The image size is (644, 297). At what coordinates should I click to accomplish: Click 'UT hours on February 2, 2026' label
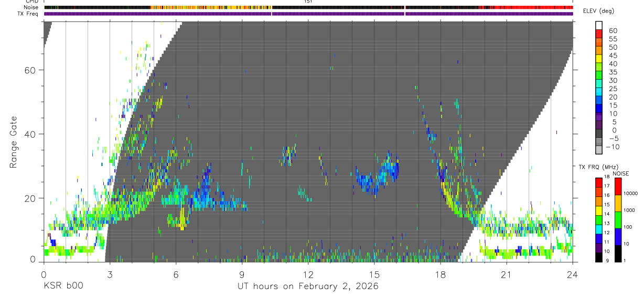(x=308, y=286)
